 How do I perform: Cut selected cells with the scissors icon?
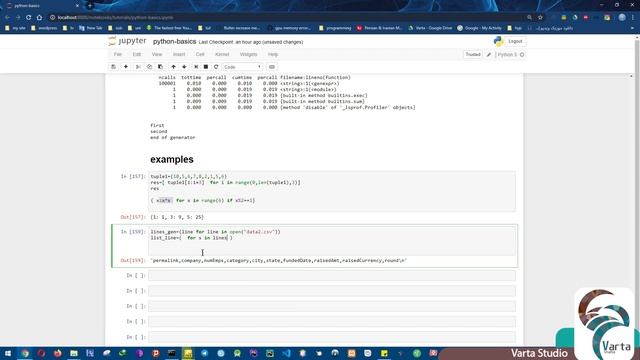(x=138, y=67)
